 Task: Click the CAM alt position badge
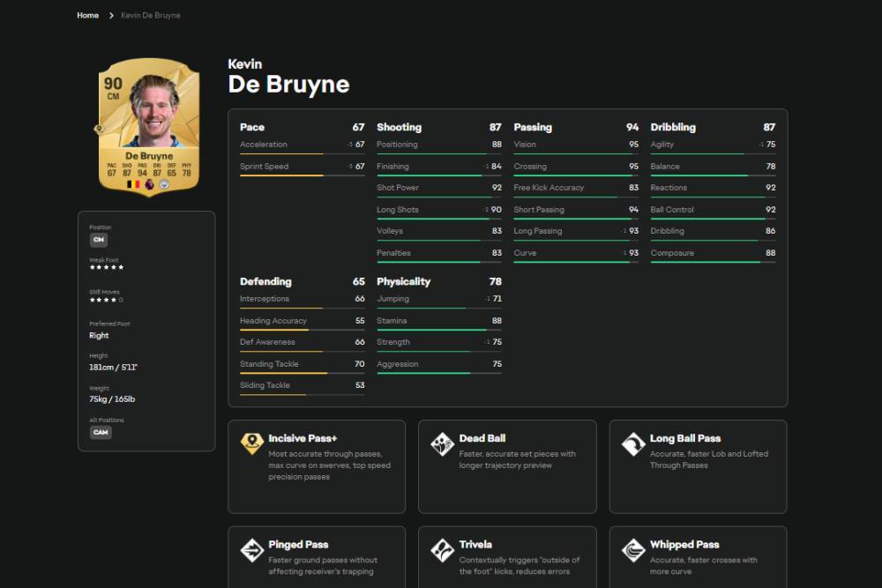101,432
